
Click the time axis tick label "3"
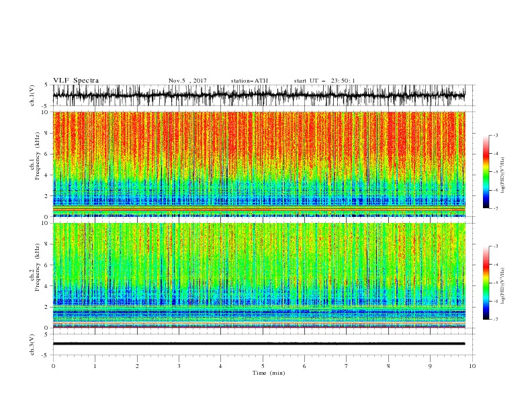pyautogui.click(x=179, y=366)
